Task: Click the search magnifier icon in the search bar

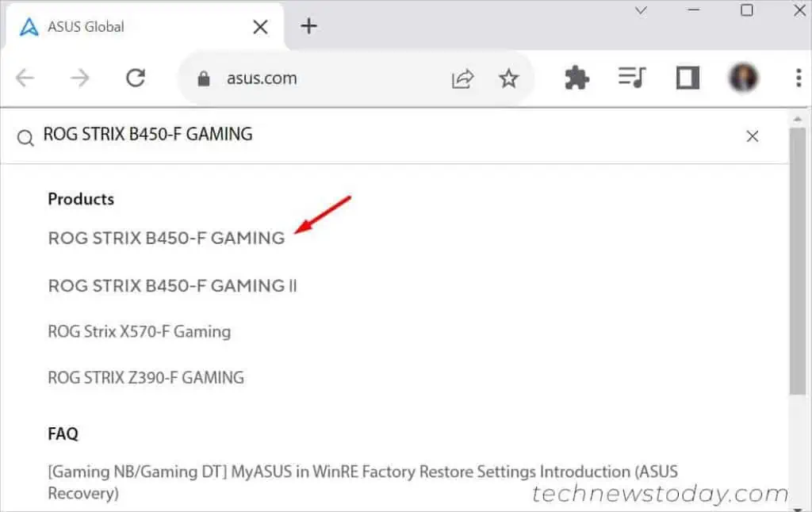Action: click(x=25, y=136)
